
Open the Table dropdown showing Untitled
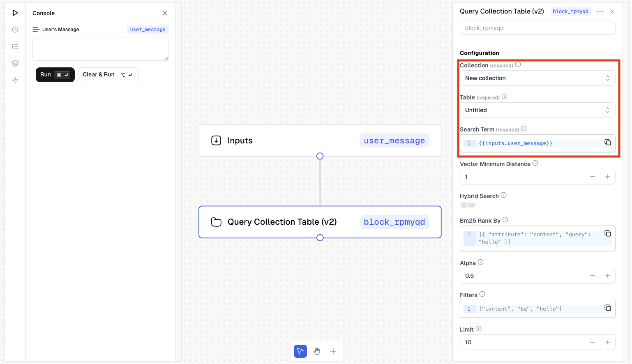[537, 110]
